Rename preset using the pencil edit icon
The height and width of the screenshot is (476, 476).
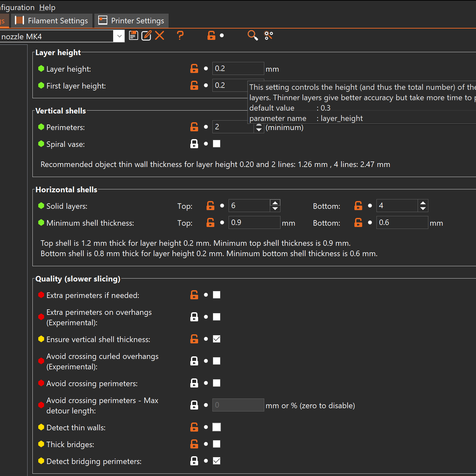[x=147, y=35]
